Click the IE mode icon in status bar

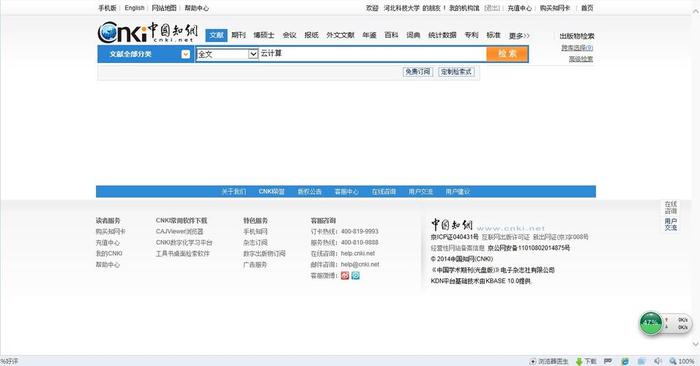pyautogui.click(x=625, y=361)
